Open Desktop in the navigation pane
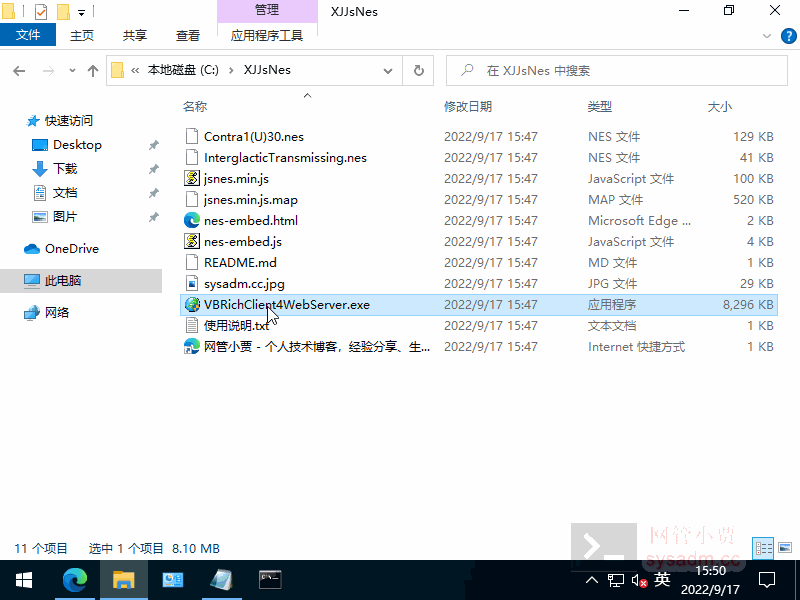Screen dimensions: 800x600 (77, 145)
